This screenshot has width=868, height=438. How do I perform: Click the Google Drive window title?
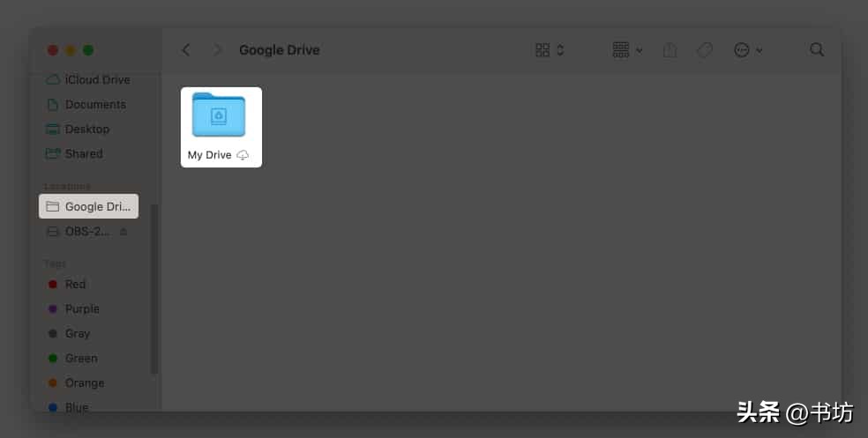click(x=279, y=49)
